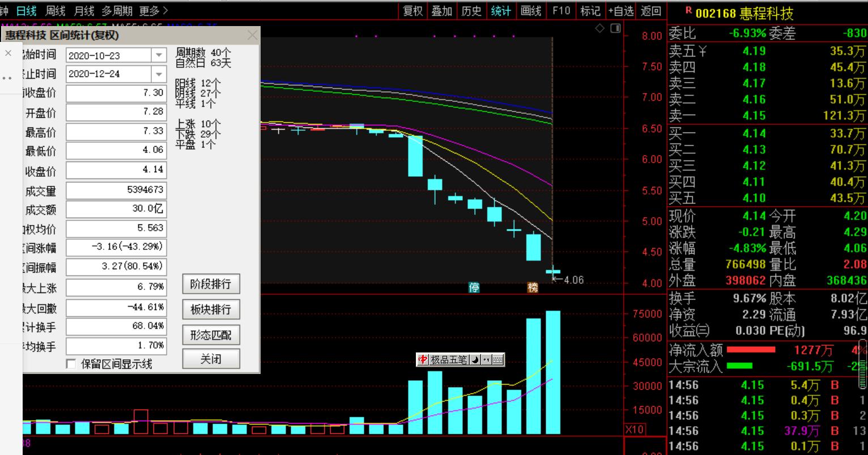This screenshot has height=455, width=868.
Task: Click the 形态匹配 button
Action: (x=211, y=335)
